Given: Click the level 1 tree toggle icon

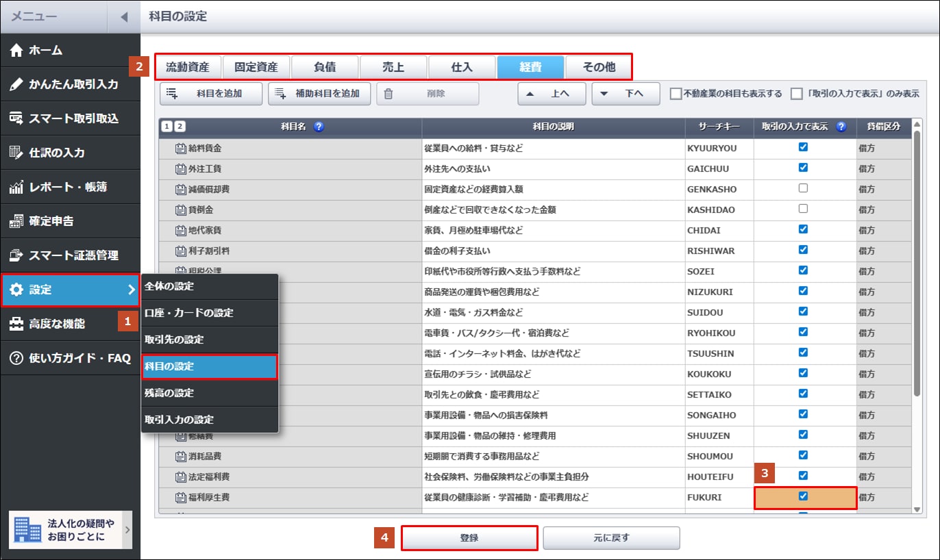Looking at the screenshot, I should pos(168,127).
